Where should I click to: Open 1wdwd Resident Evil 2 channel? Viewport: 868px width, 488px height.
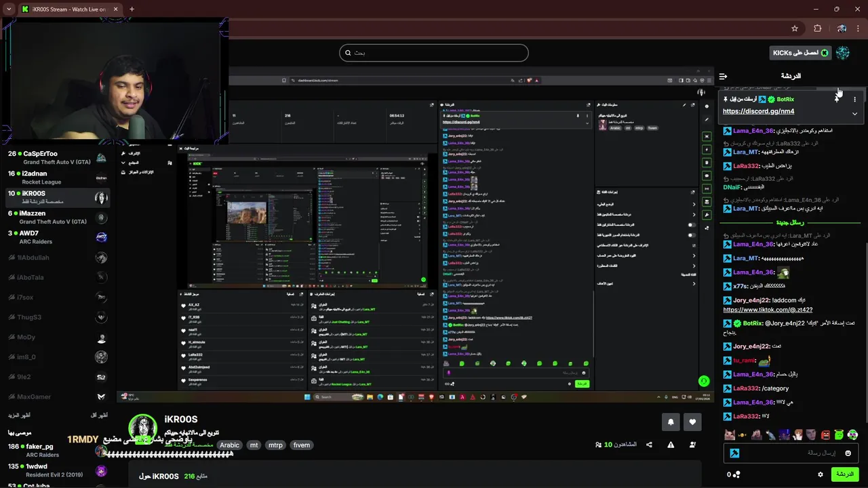tap(58, 470)
